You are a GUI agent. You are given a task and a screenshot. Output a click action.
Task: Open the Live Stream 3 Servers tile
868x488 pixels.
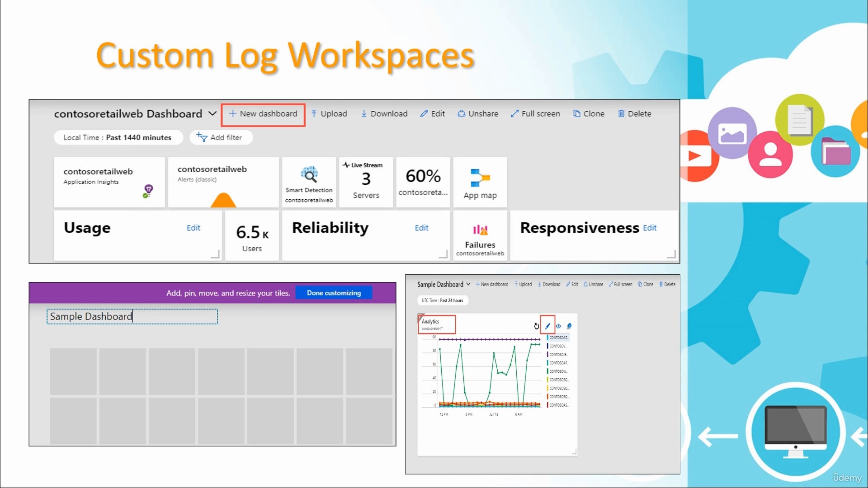click(366, 182)
